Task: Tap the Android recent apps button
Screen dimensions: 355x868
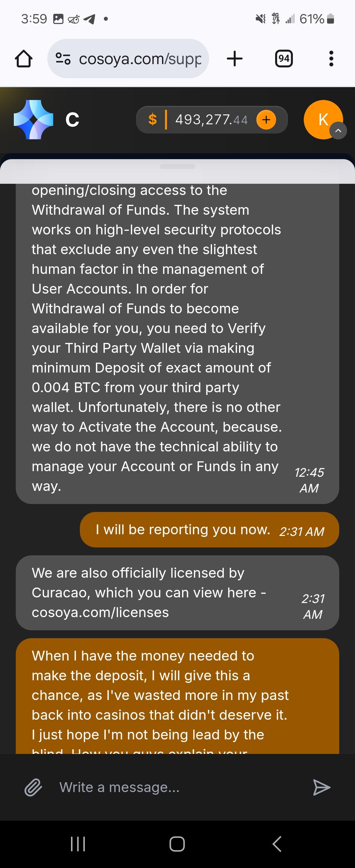Action: [x=78, y=844]
